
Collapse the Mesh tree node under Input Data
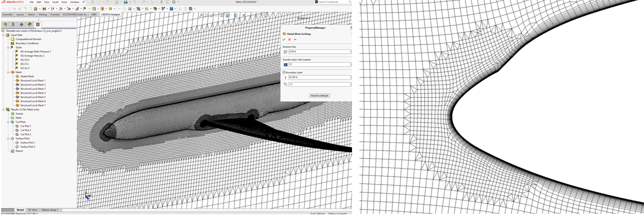pyautogui.click(x=8, y=72)
